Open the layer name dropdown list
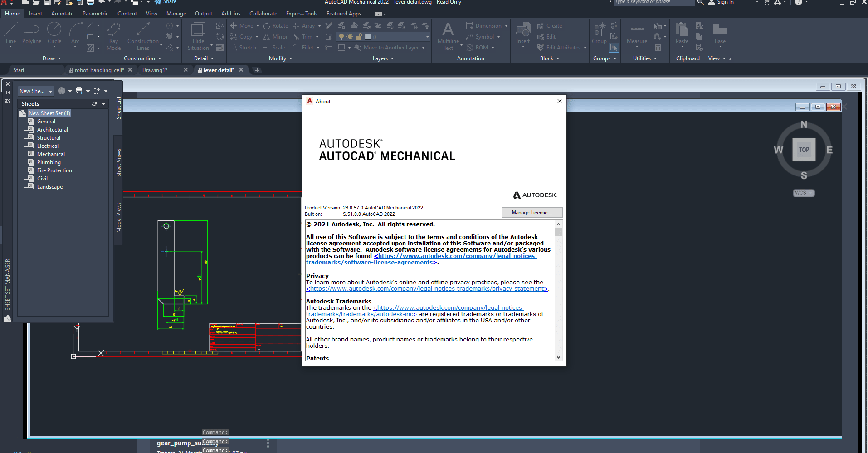 (427, 37)
